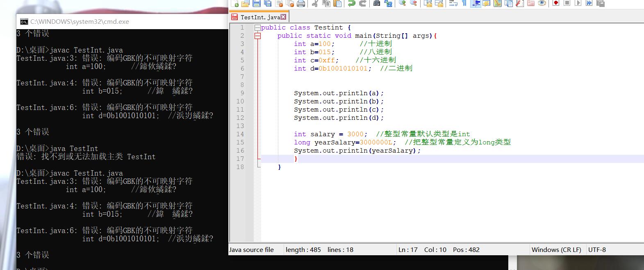Click the '找不到或无法加载主类 TestInt' error in cmd
The width and height of the screenshot is (644, 270).
pos(98,156)
